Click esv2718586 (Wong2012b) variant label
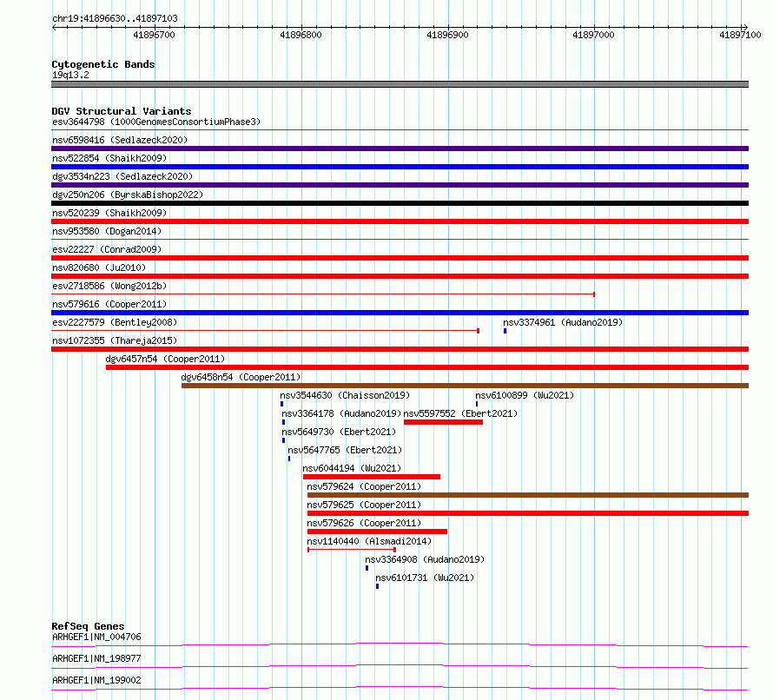 [109, 286]
